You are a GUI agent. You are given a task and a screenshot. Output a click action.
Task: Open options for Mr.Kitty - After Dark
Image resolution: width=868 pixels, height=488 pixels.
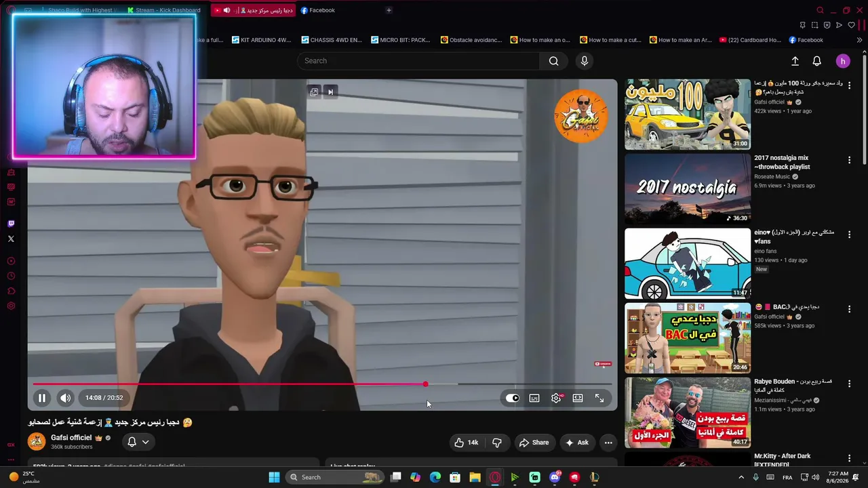(849, 458)
